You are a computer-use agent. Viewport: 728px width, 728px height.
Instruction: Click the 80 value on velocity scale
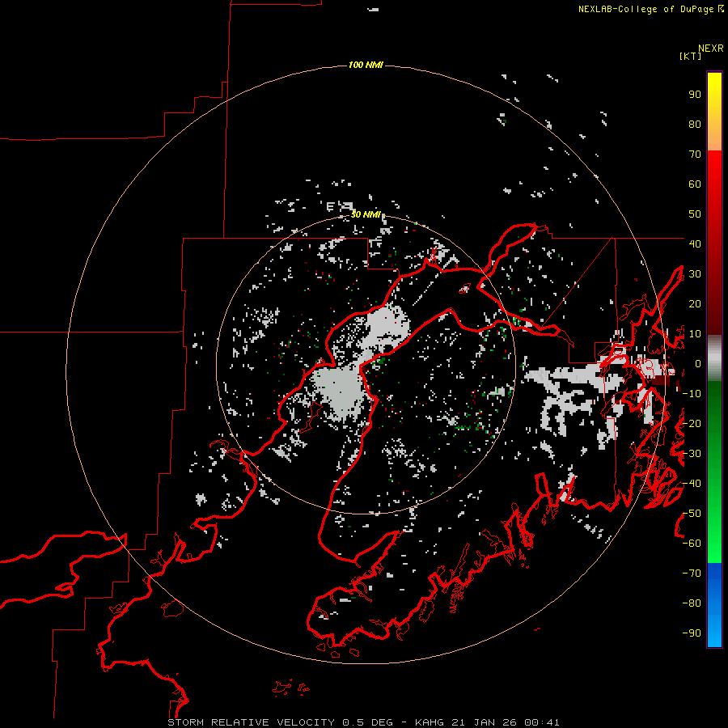[695, 125]
